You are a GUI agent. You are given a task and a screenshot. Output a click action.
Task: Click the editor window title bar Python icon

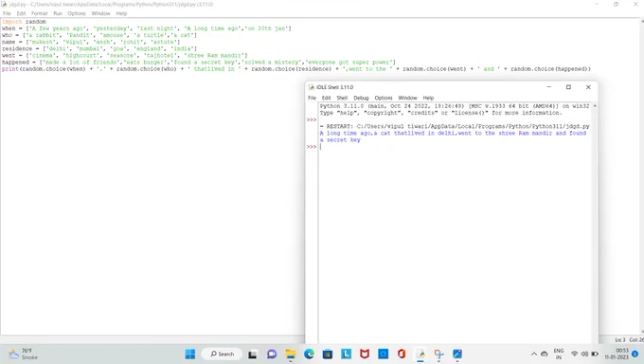click(4, 4)
